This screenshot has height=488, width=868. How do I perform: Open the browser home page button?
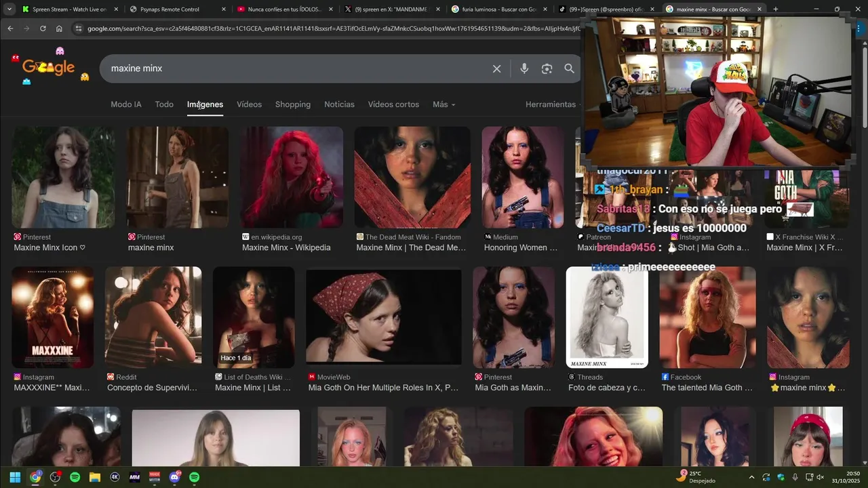[59, 28]
